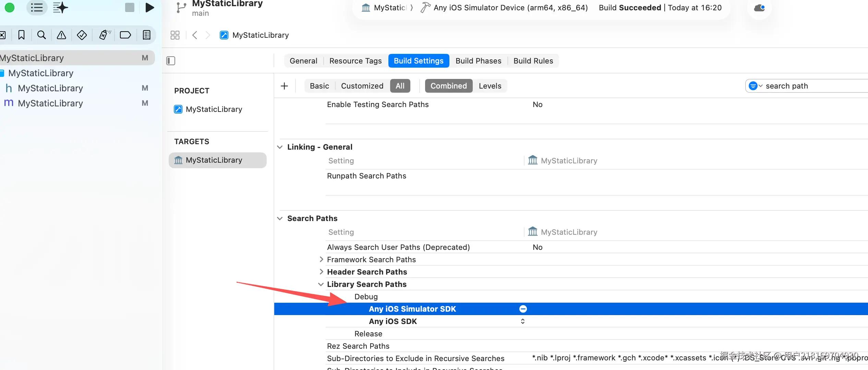Viewport: 868px width, 370px height.
Task: Expand Header Search Paths setting
Action: point(321,271)
